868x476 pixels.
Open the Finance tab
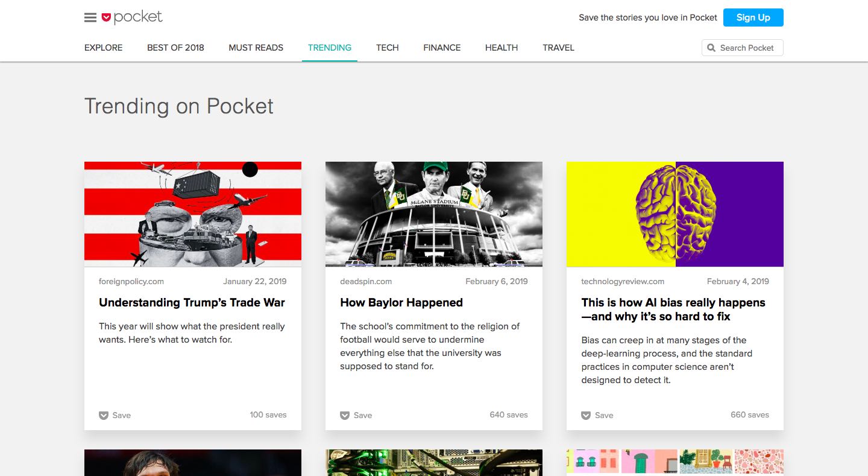point(442,48)
